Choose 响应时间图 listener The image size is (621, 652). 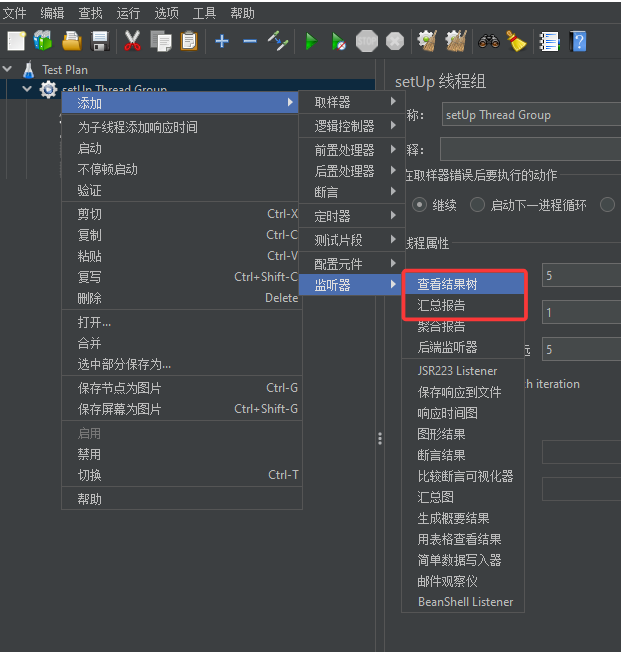(463, 413)
